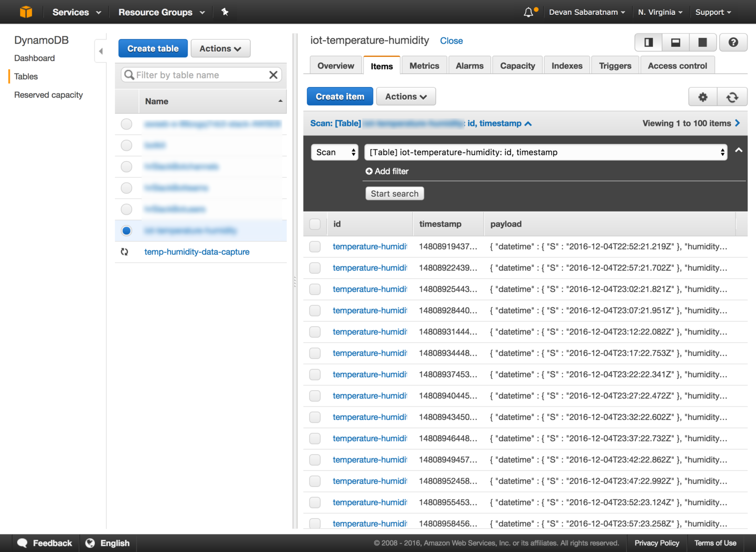
Task: Open table settings gear icon
Action: [703, 97]
